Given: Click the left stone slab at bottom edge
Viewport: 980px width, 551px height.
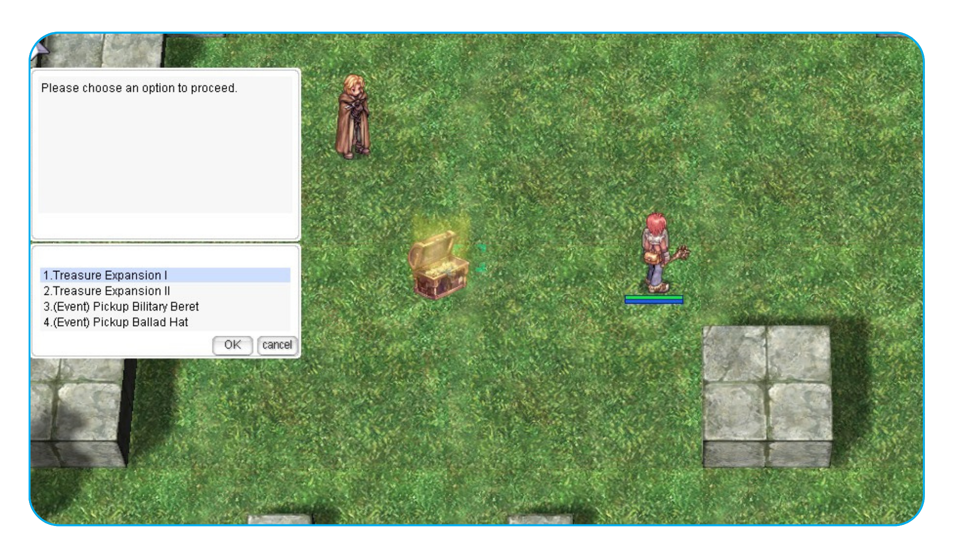Looking at the screenshot, I should pos(280,519).
